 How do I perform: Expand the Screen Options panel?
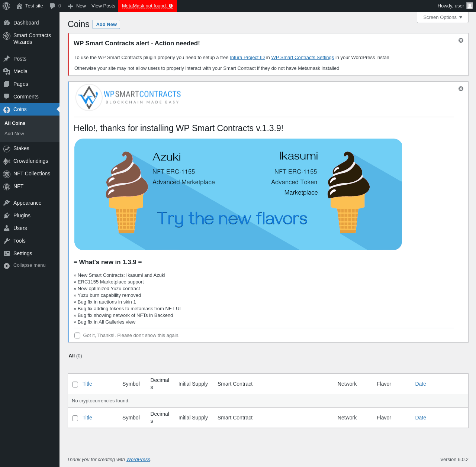click(x=443, y=17)
